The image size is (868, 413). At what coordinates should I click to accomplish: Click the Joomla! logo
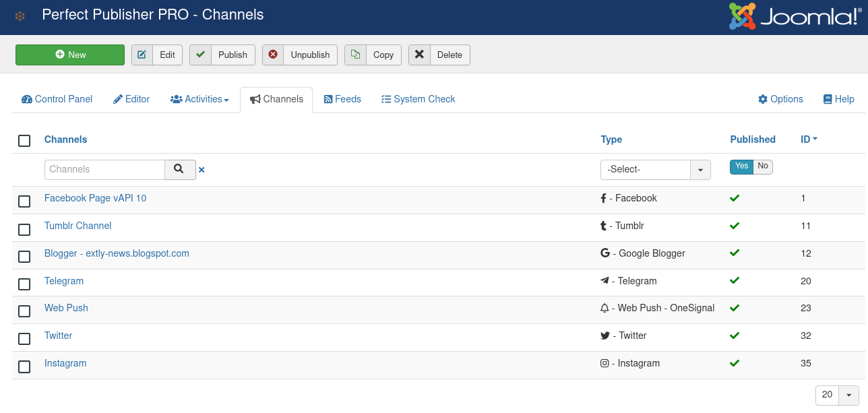coord(795,17)
